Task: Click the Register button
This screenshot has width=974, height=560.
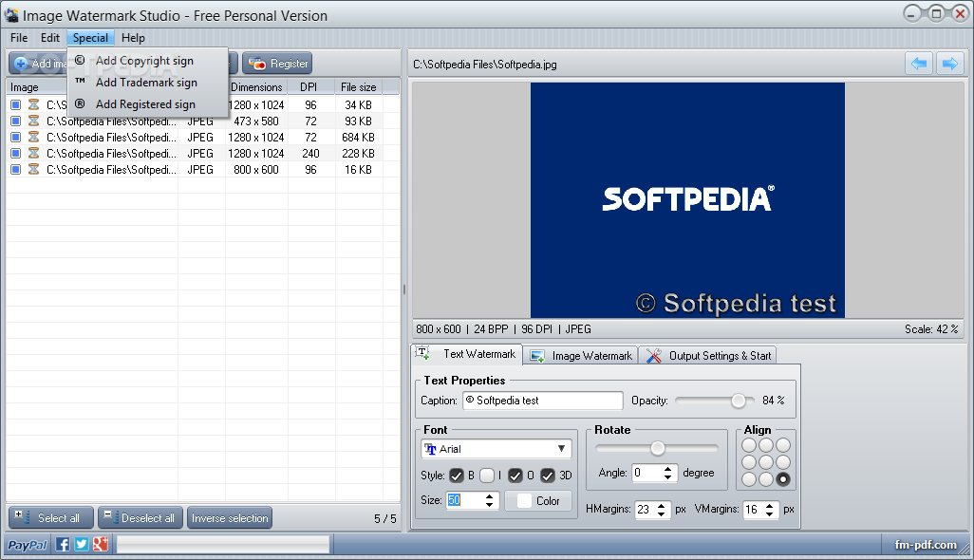Action: [x=277, y=64]
